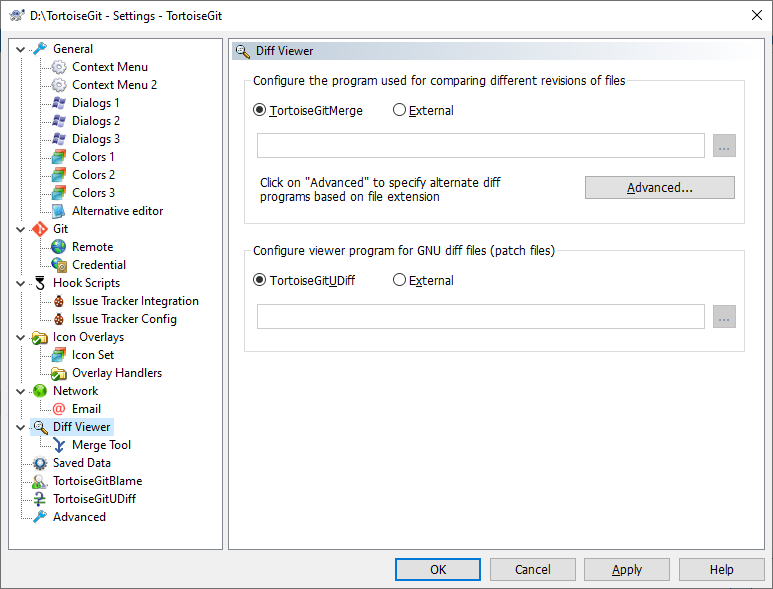
Task: Select External radio for comparing revisions
Action: pos(399,110)
